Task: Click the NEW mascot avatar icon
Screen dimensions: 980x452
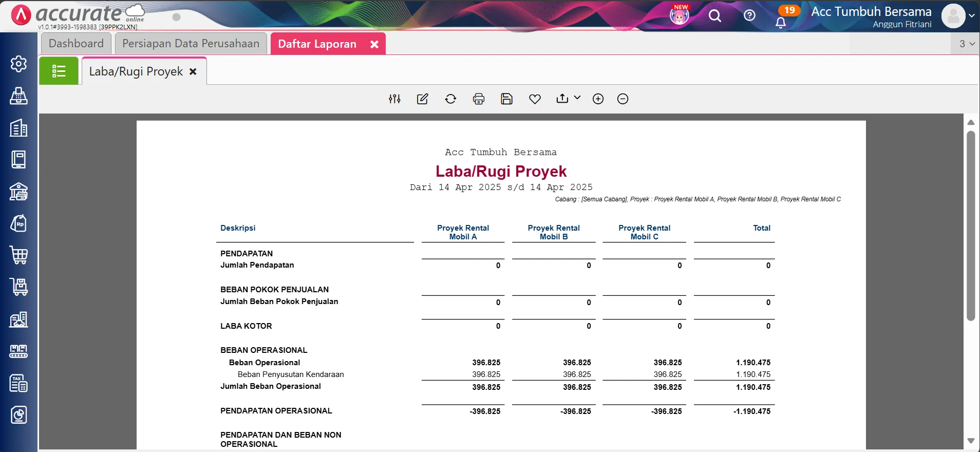Action: 680,15
